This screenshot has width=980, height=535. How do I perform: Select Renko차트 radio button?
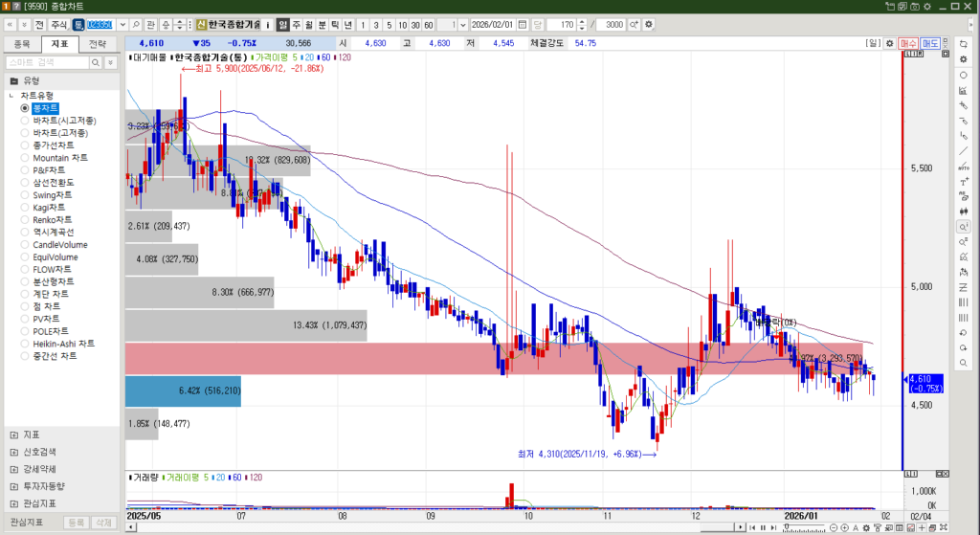point(25,219)
